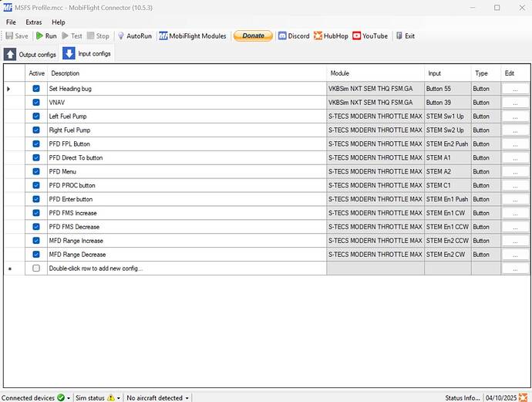Open the YouTube toolbar link
Image resolution: width=532 pixels, height=402 pixels.
[x=357, y=36]
